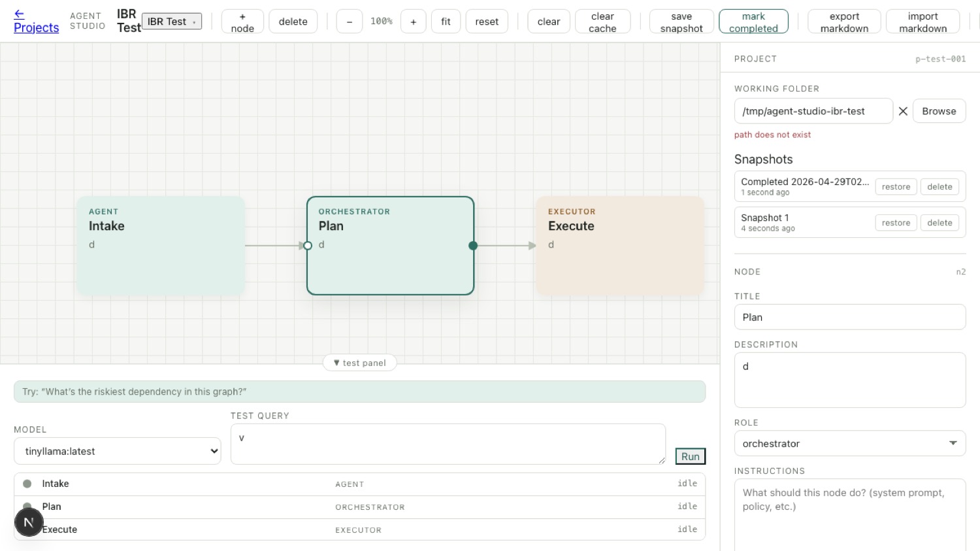Image resolution: width=980 pixels, height=551 pixels.
Task: Import markdown into the project
Action: 923,22
